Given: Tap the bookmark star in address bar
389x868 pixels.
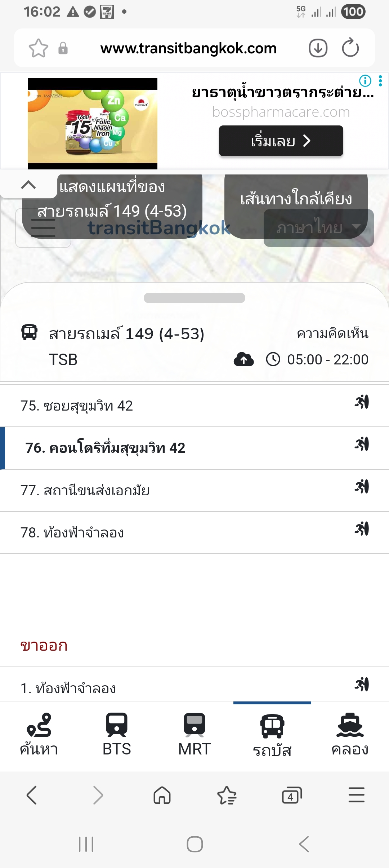Looking at the screenshot, I should pyautogui.click(x=39, y=48).
